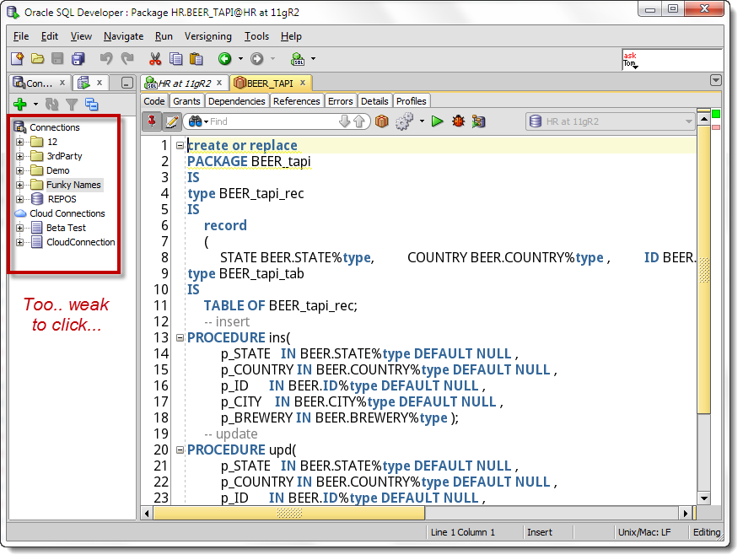Switch to the Errors tab
The width and height of the screenshot is (743, 560).
340,101
